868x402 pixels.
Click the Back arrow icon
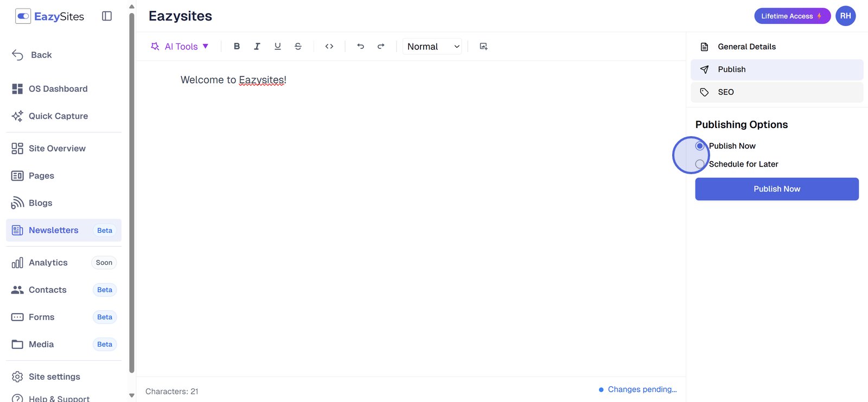pos(17,55)
